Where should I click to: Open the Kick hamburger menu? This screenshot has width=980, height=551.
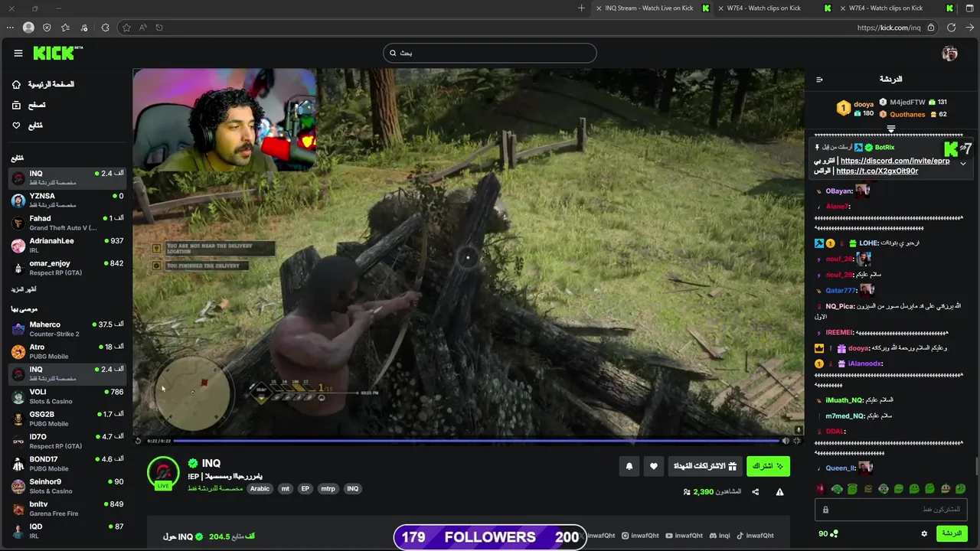pyautogui.click(x=18, y=53)
